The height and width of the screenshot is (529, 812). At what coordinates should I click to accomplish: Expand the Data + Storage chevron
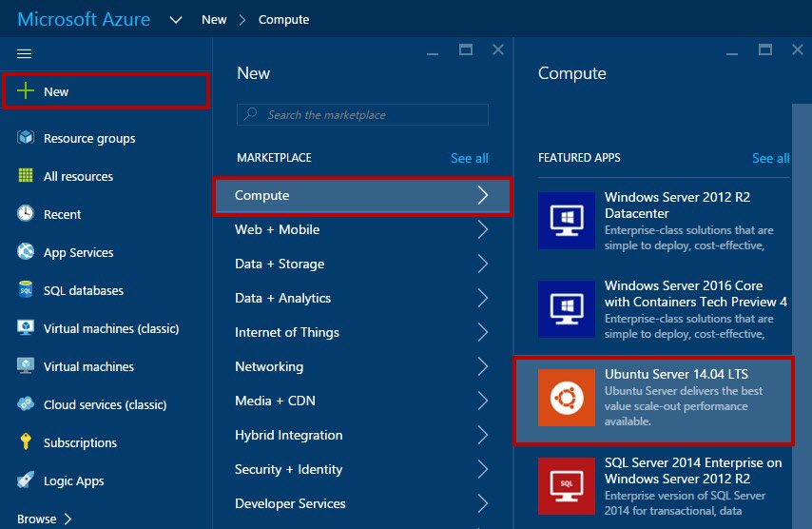(x=483, y=264)
